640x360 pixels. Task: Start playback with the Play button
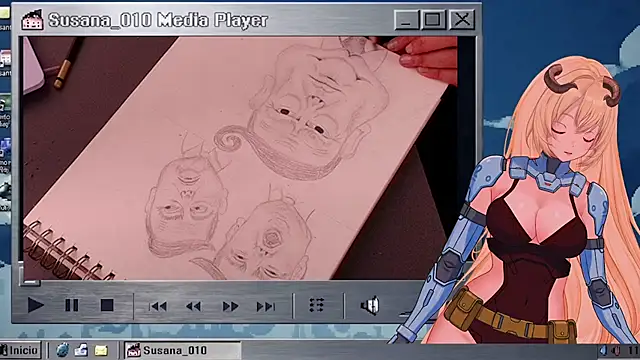point(36,305)
